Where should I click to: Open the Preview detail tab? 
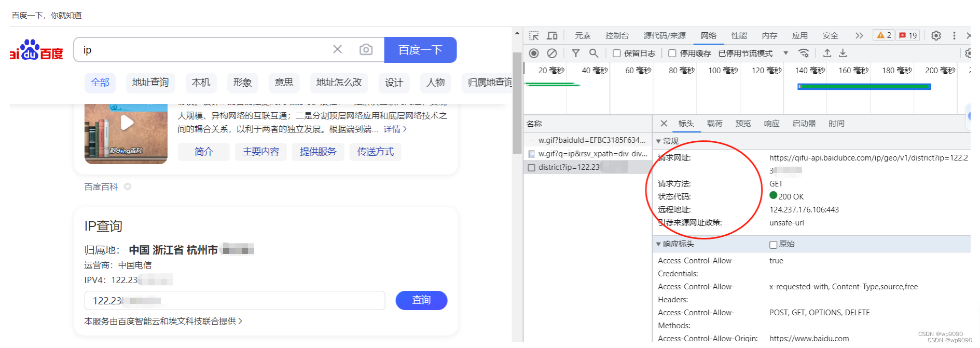pyautogui.click(x=743, y=123)
